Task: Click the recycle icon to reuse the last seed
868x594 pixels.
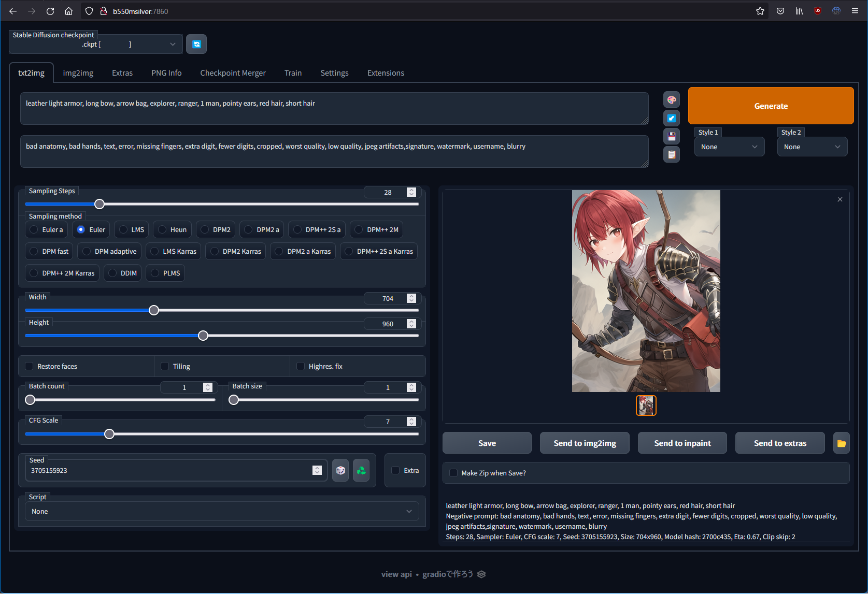Action: [x=361, y=470]
